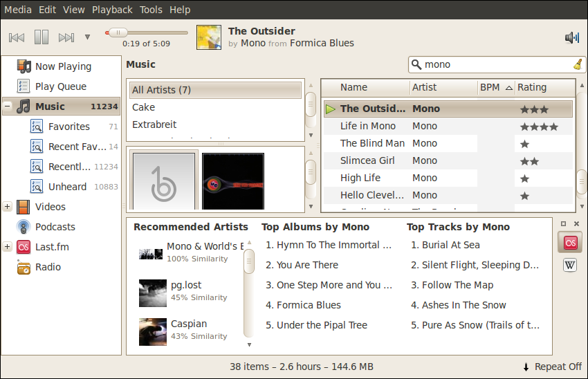588x379 pixels.
Task: Change the Repeat Off mode
Action: coord(553,367)
